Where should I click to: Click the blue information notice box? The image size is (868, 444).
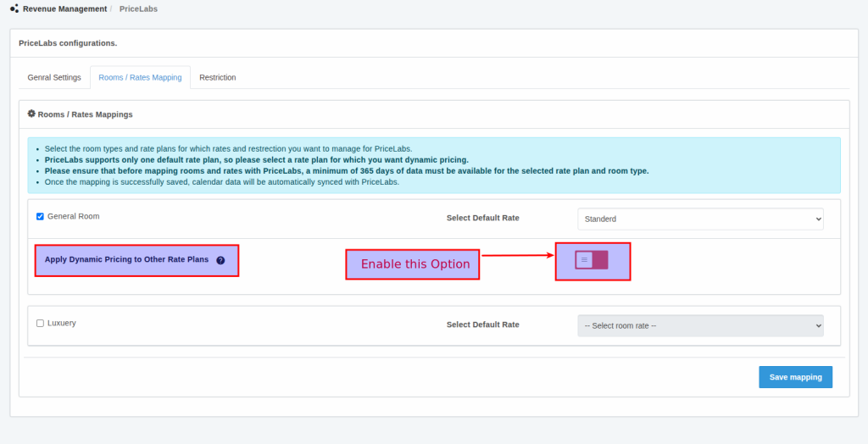tap(433, 164)
